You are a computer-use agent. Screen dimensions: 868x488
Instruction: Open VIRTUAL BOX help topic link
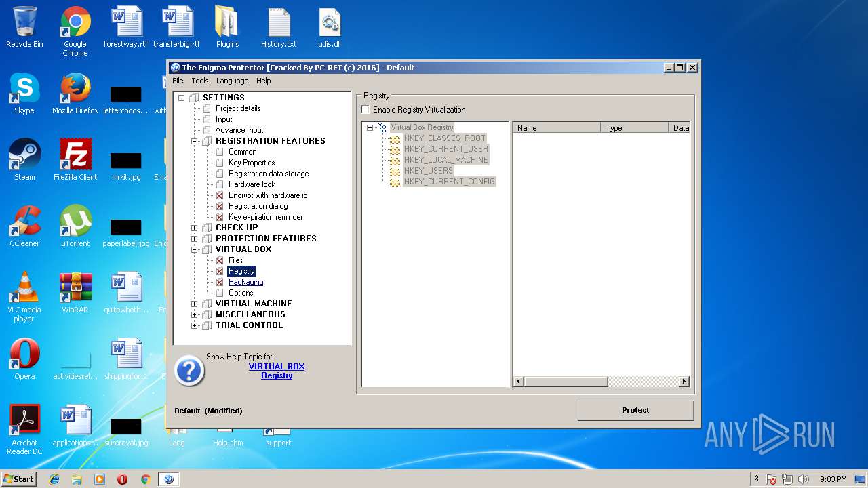pyautogui.click(x=277, y=367)
